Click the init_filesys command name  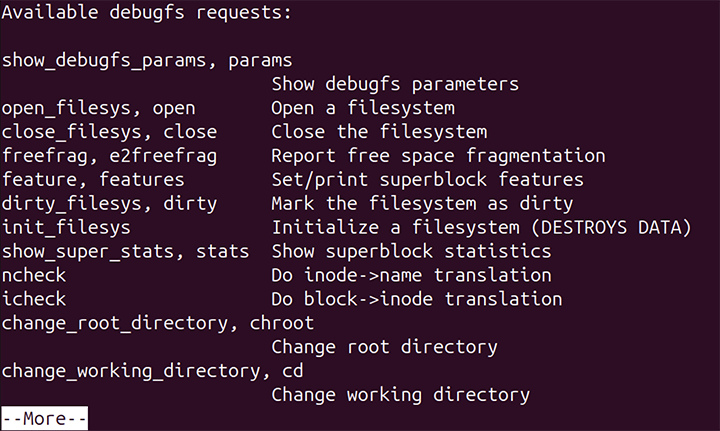click(x=66, y=228)
